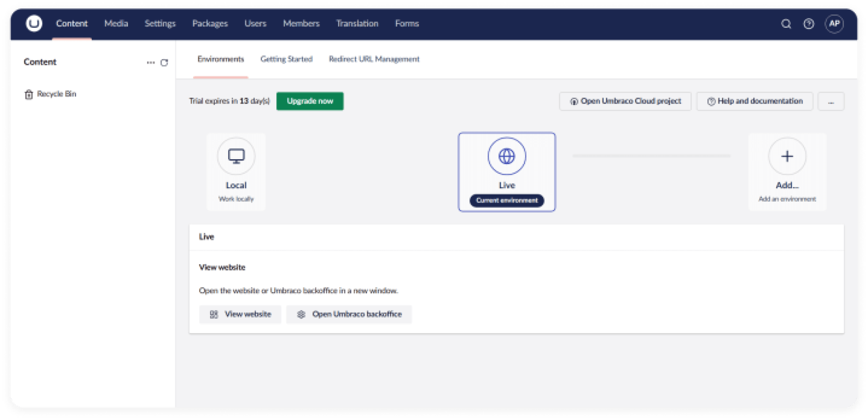This screenshot has height=420, width=868.
Task: Select the Local monitor icon
Action: (236, 156)
